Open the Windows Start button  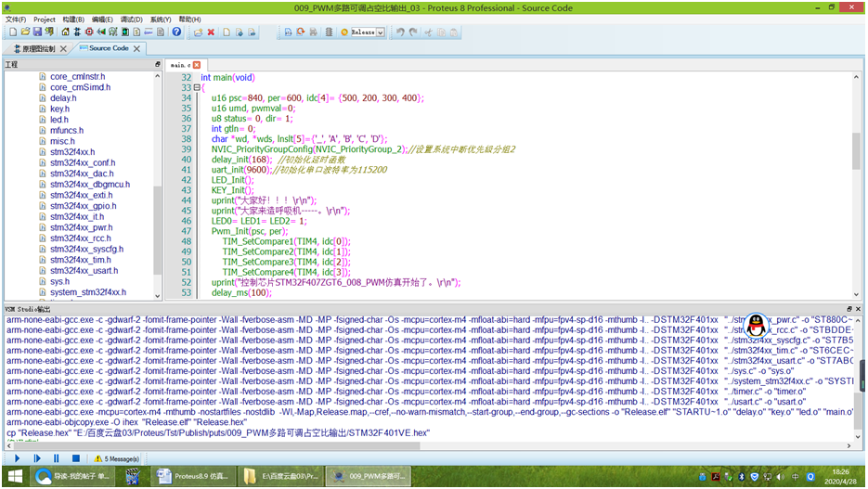pos(15,476)
